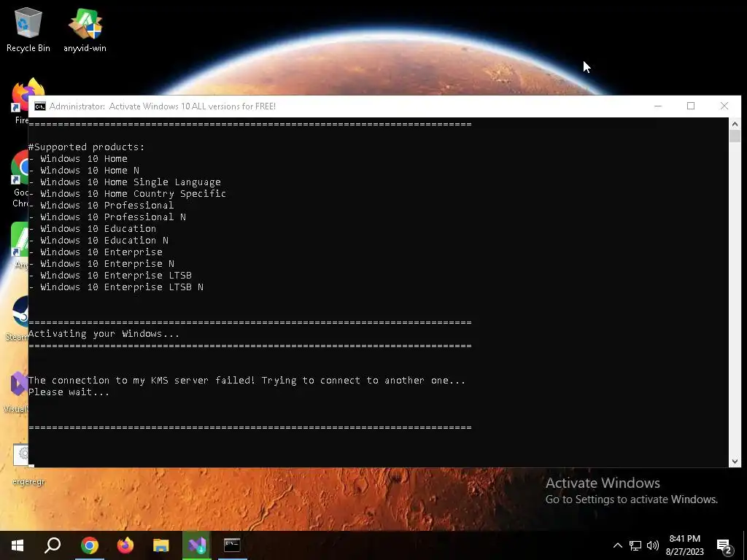Click the console scrollbar up arrow
747x560 pixels.
735,124
